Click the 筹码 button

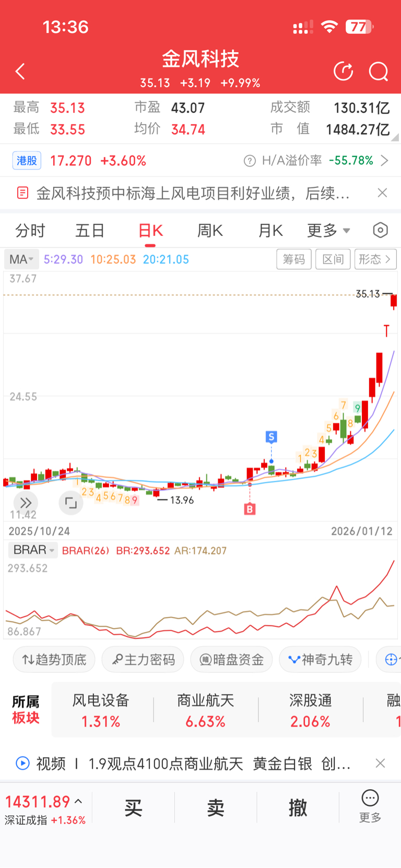(294, 259)
